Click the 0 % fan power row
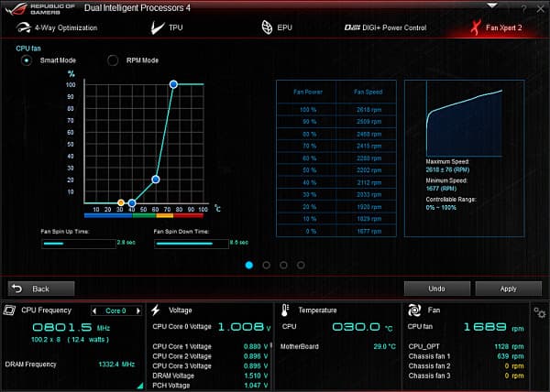550x392 pixels. (x=336, y=231)
